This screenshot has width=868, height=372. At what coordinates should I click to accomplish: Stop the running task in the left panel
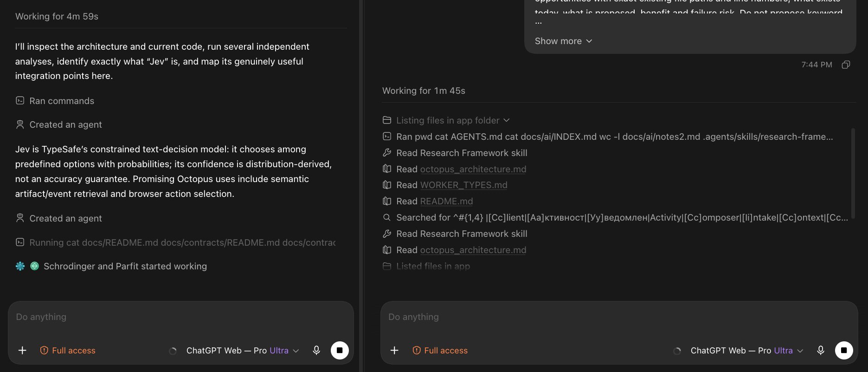point(340,350)
